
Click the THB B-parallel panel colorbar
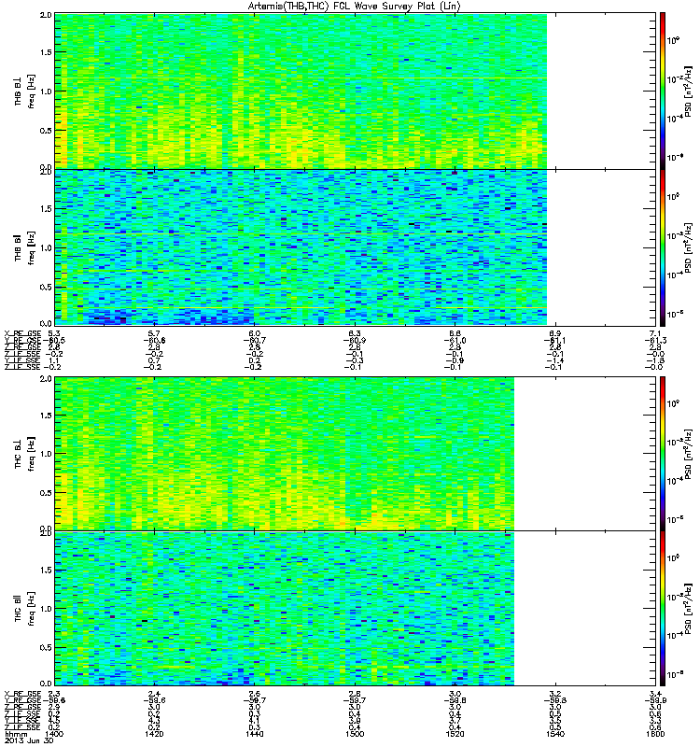pyautogui.click(x=663, y=247)
